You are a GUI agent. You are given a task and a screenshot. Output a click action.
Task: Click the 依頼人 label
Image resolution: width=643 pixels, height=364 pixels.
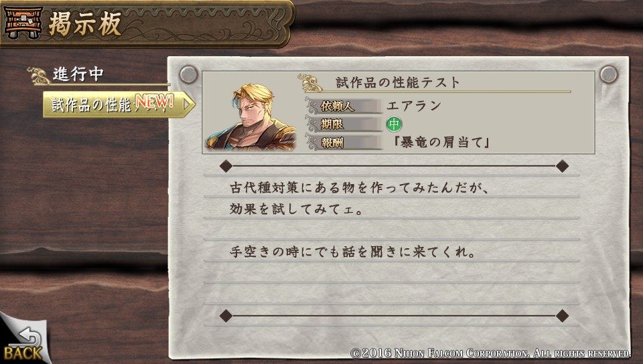[337, 106]
